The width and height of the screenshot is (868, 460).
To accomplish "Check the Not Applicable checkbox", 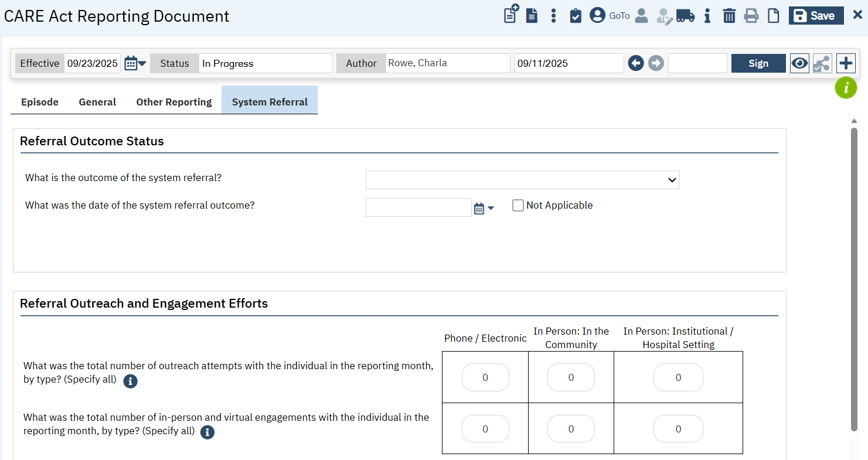I will (518, 206).
